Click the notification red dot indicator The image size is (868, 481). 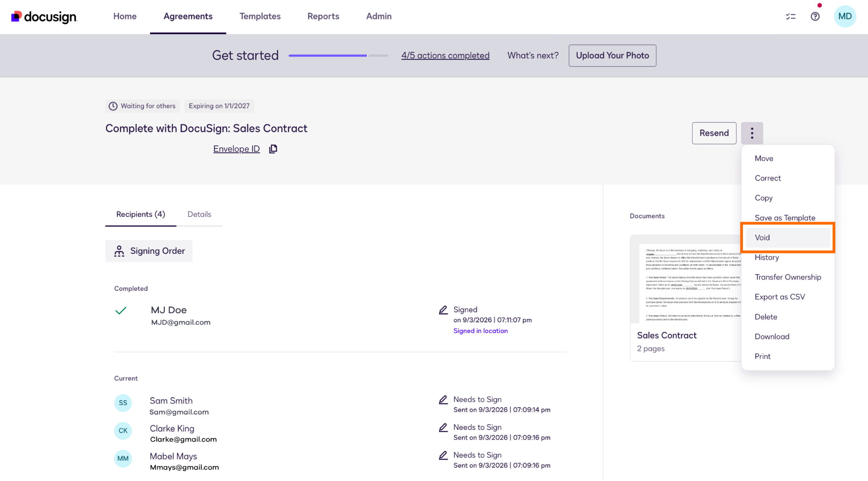click(820, 5)
